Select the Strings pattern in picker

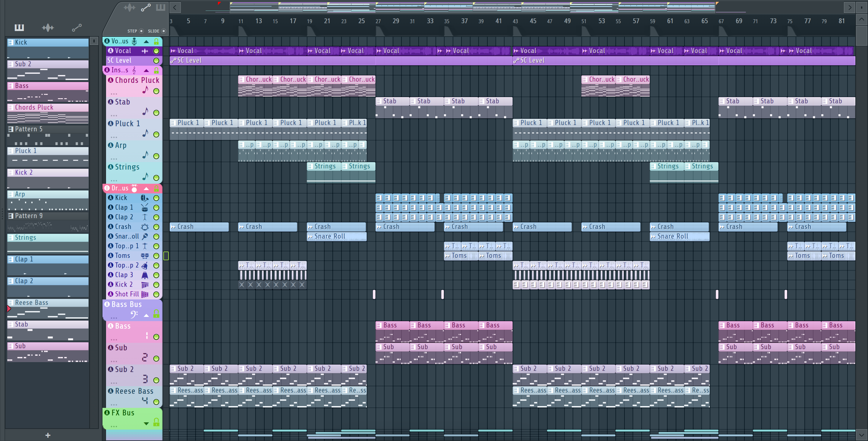point(48,244)
